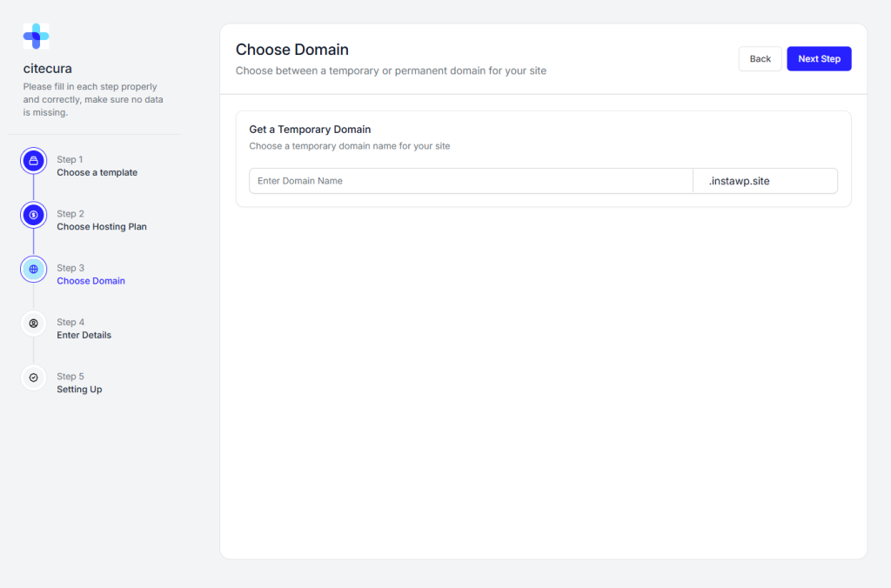Click the Step 3 globe icon
The width and height of the screenshot is (891, 588).
click(34, 270)
